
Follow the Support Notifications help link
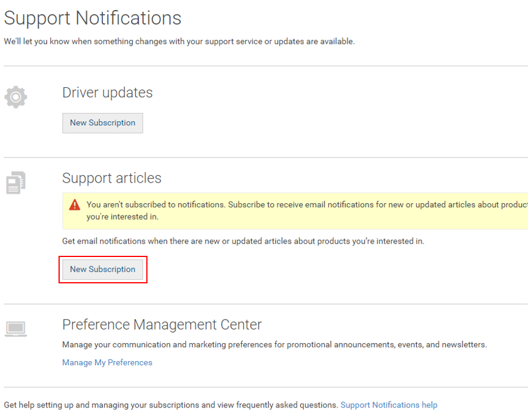[389, 405]
